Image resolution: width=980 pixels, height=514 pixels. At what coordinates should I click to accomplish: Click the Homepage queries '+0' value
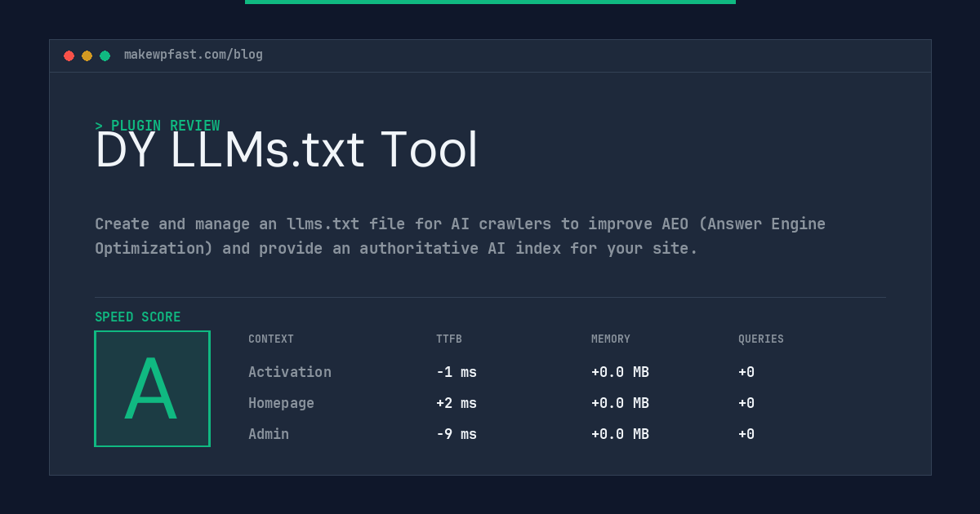pyautogui.click(x=746, y=403)
